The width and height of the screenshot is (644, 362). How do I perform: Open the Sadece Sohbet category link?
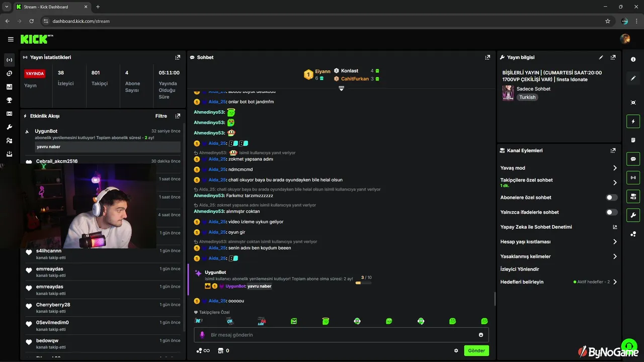coord(533,89)
